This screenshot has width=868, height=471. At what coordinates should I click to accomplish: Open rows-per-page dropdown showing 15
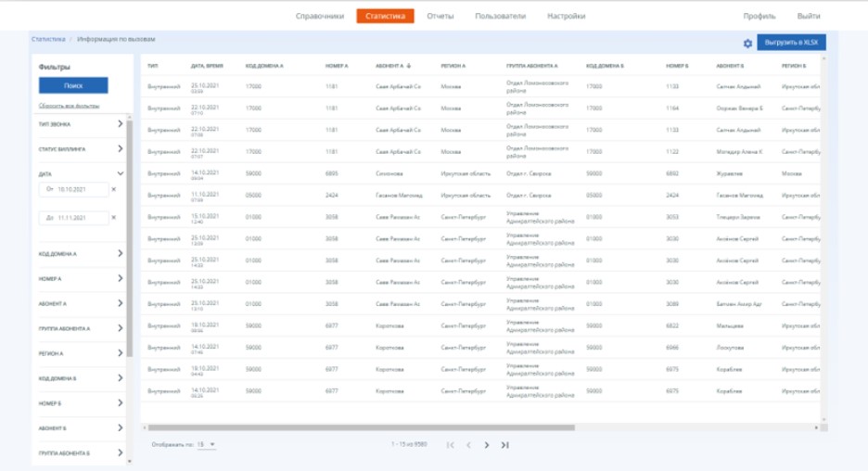click(206, 444)
